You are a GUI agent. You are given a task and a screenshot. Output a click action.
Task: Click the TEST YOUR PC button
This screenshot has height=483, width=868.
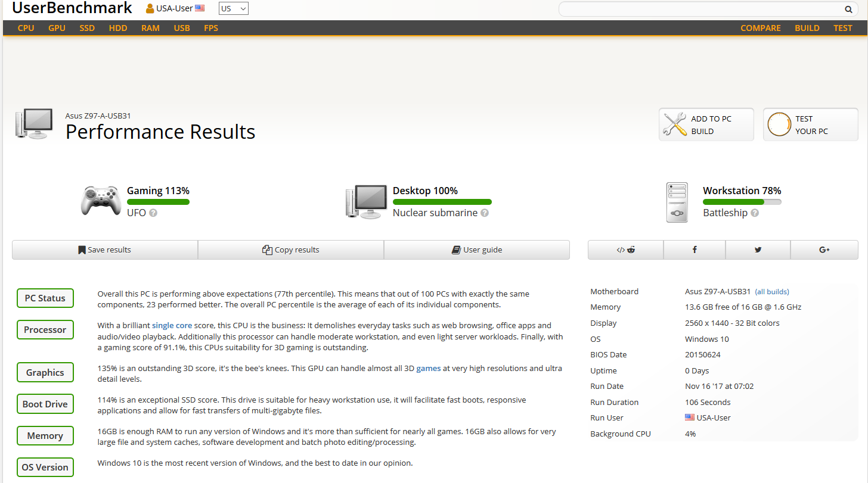pyautogui.click(x=810, y=124)
